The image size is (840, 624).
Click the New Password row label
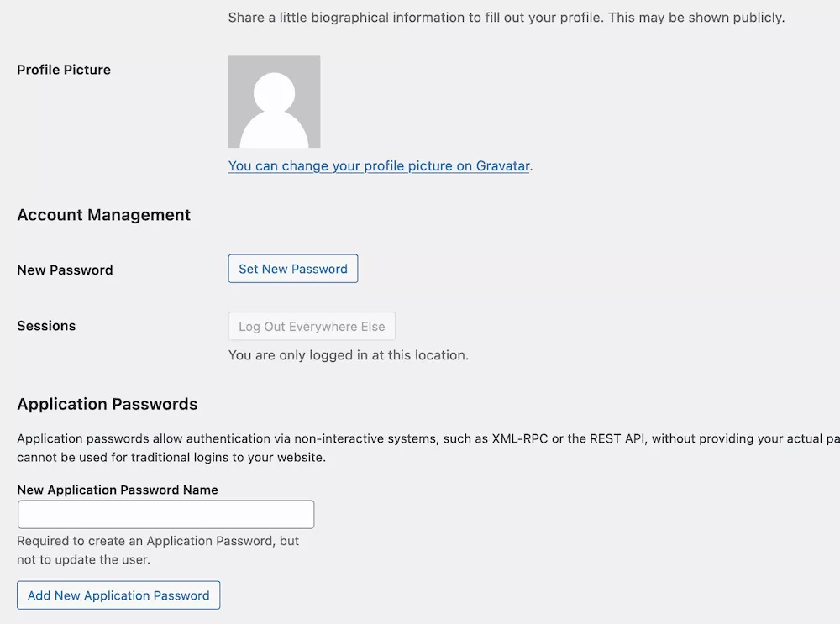point(65,270)
